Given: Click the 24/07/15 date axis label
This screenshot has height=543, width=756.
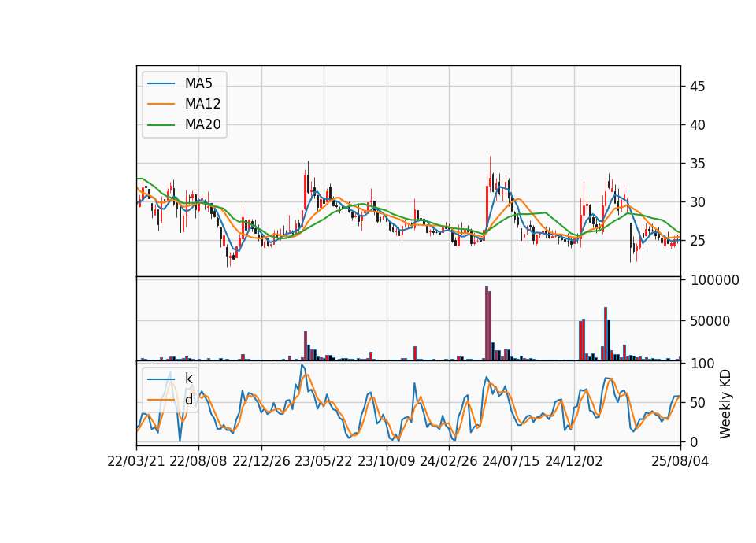Looking at the screenshot, I should [511, 461].
